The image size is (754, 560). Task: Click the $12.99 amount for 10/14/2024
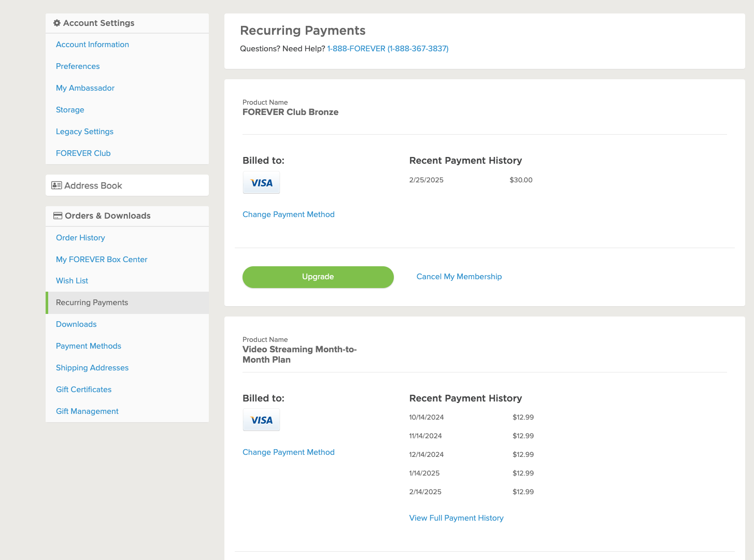tap(523, 418)
